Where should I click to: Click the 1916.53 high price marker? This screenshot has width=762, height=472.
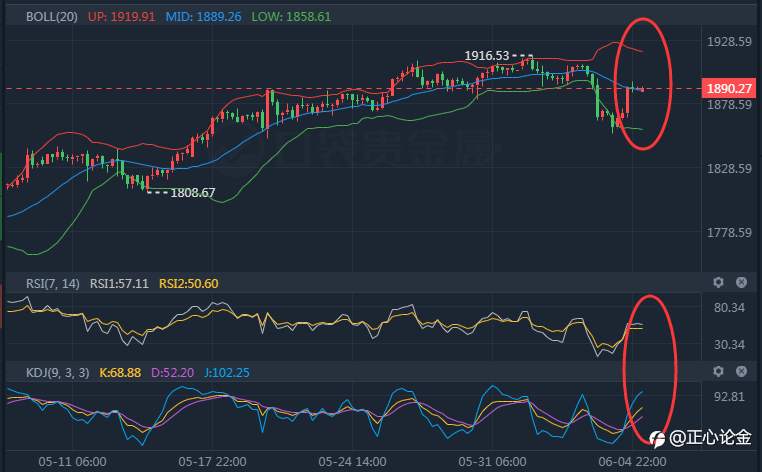[486, 56]
